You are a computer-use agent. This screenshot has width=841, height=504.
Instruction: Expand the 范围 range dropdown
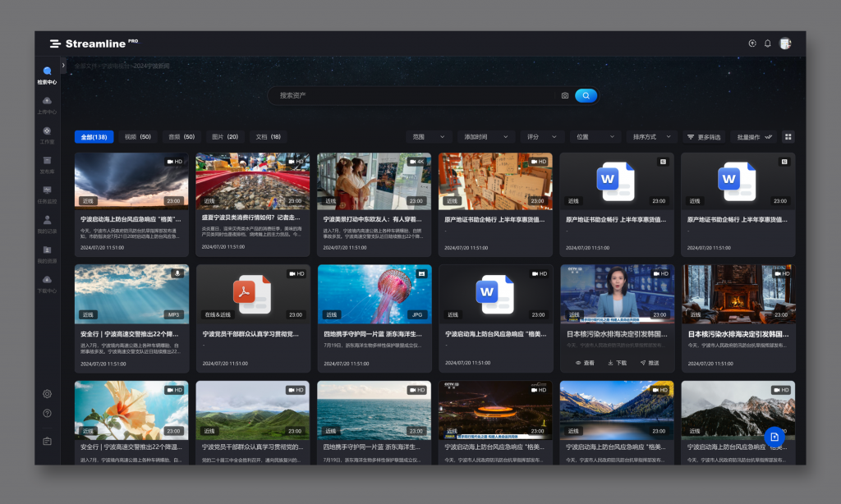tap(429, 137)
